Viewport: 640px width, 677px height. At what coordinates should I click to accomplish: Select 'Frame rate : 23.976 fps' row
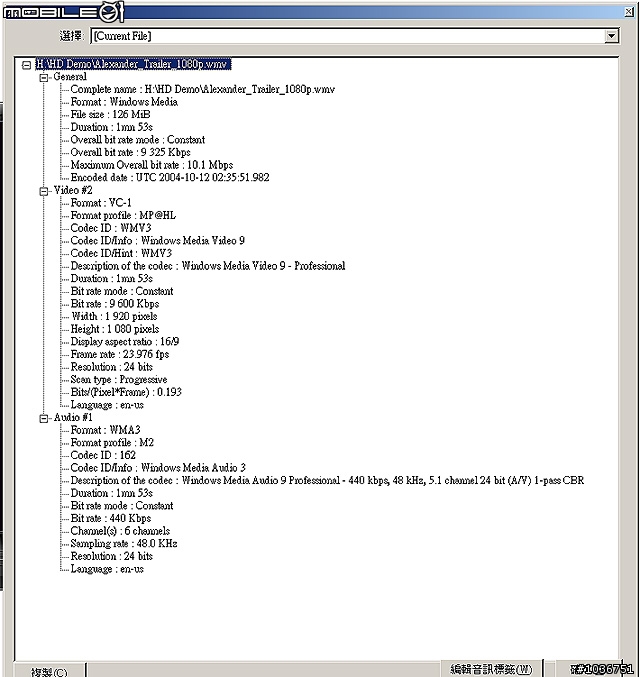120,354
